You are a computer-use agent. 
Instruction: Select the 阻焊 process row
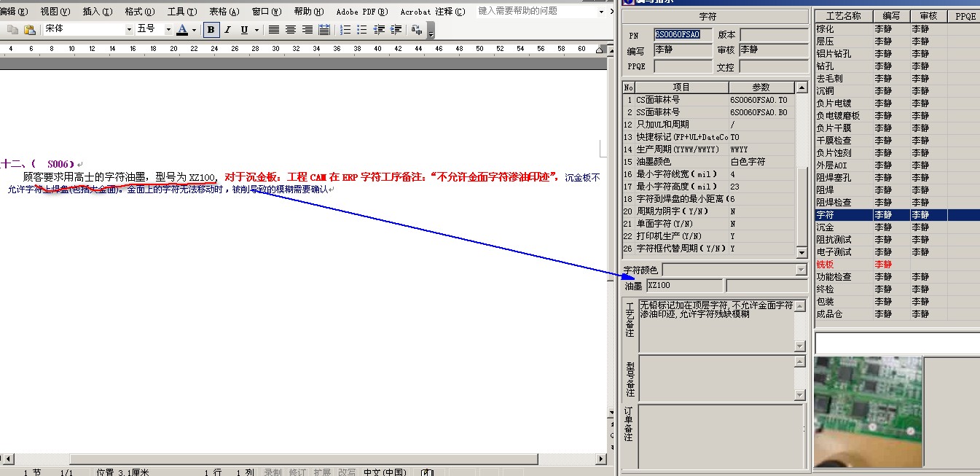tap(897, 190)
